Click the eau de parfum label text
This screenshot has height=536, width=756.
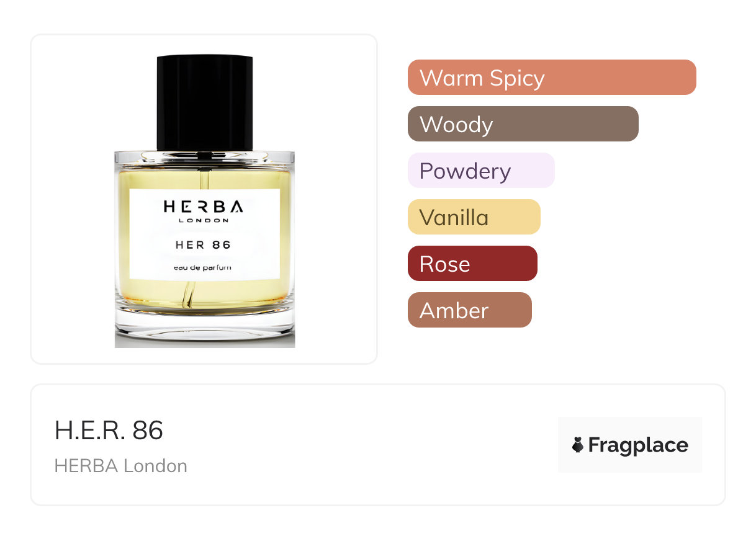[x=204, y=267]
